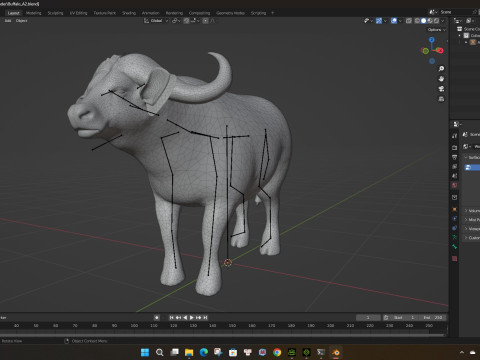Toggle proportional editing in viewport header
This screenshot has height=360, width=480.
tap(206, 21)
